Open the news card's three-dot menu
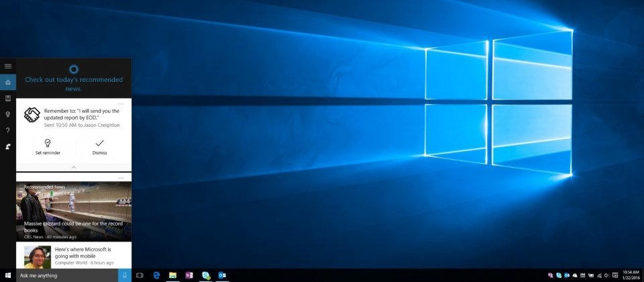This screenshot has height=282, width=644. (121, 177)
